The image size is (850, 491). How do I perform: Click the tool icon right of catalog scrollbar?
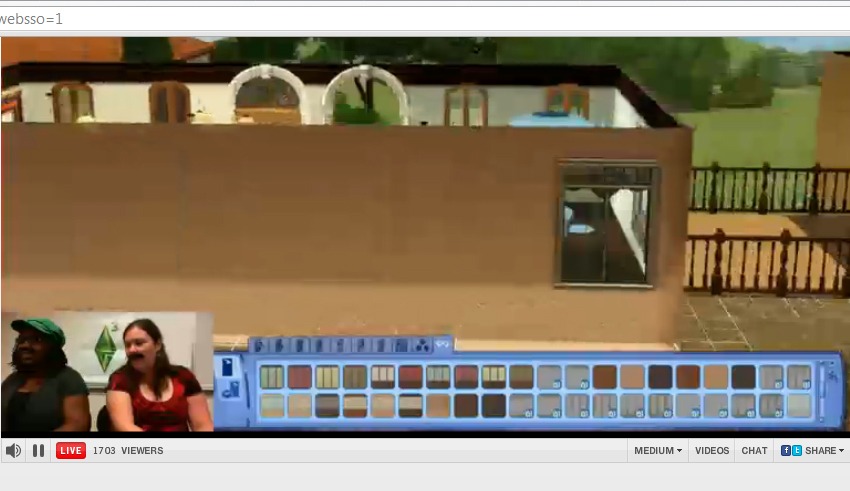(x=833, y=375)
